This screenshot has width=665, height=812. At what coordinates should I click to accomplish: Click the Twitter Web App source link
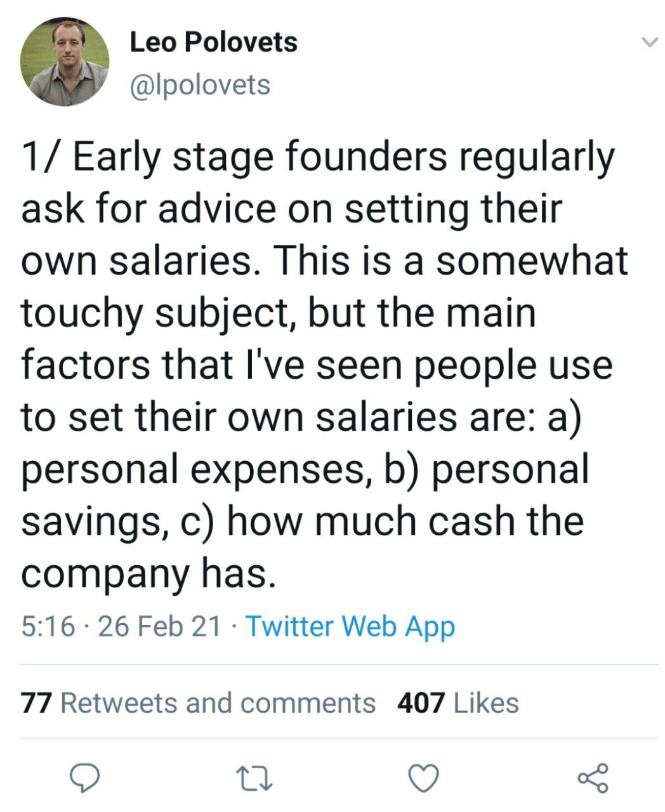pyautogui.click(x=350, y=626)
